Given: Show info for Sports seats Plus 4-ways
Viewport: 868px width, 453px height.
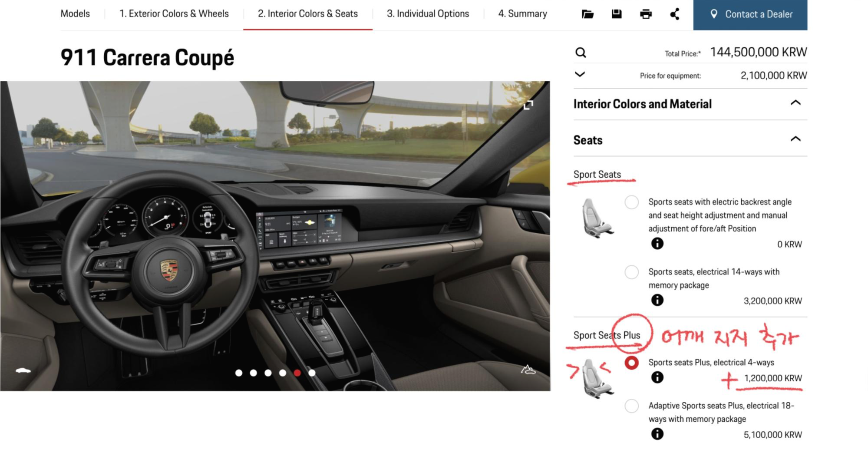Looking at the screenshot, I should pos(657,377).
